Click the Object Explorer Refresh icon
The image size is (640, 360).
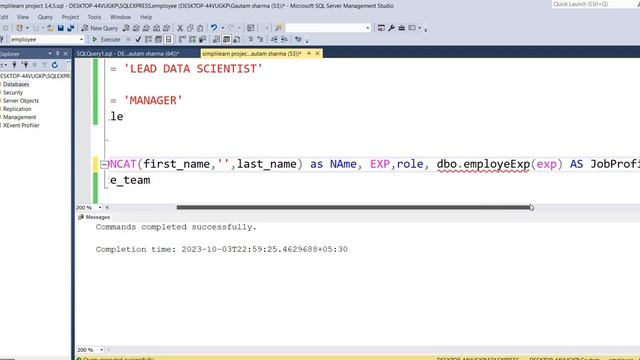pyautogui.click(x=55, y=65)
